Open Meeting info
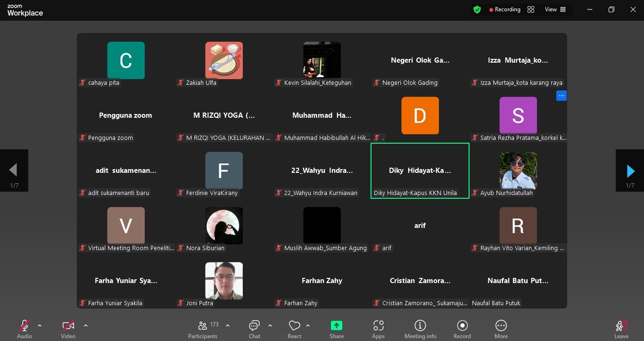The width and height of the screenshot is (644, 341). point(420,328)
